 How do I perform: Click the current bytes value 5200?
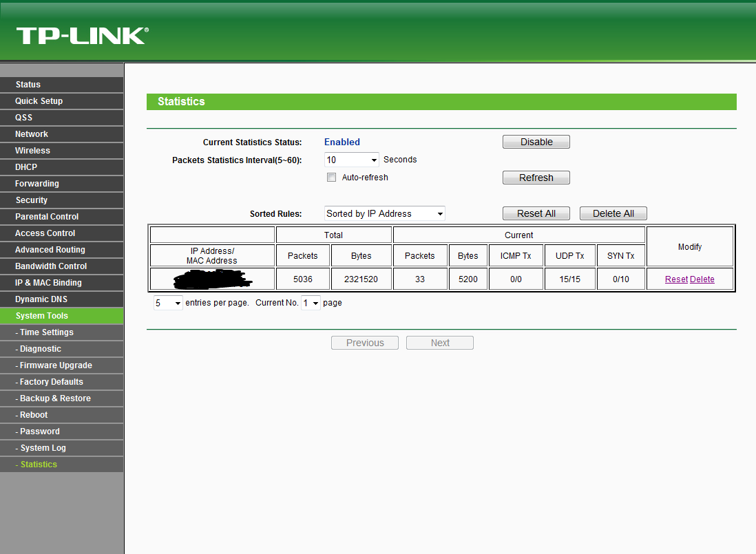(468, 279)
